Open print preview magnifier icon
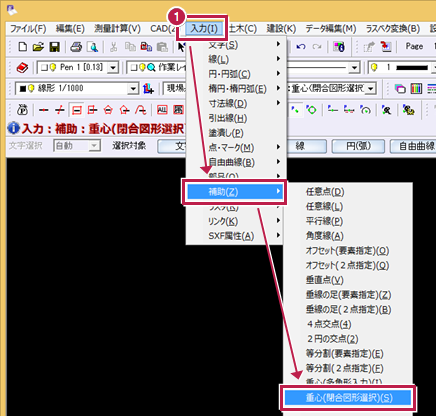The height and width of the screenshot is (416, 436). (92, 47)
